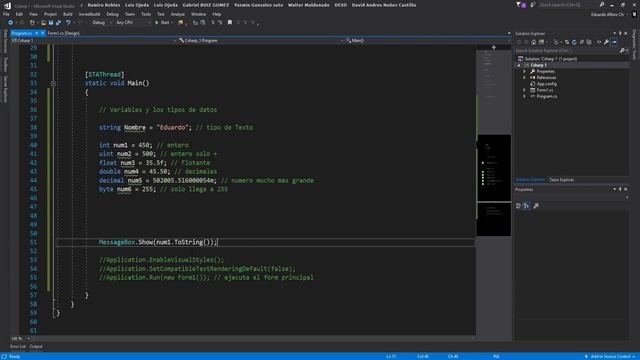Click the Open File toolbar icon
The width and height of the screenshot is (640, 360).
(x=43, y=22)
